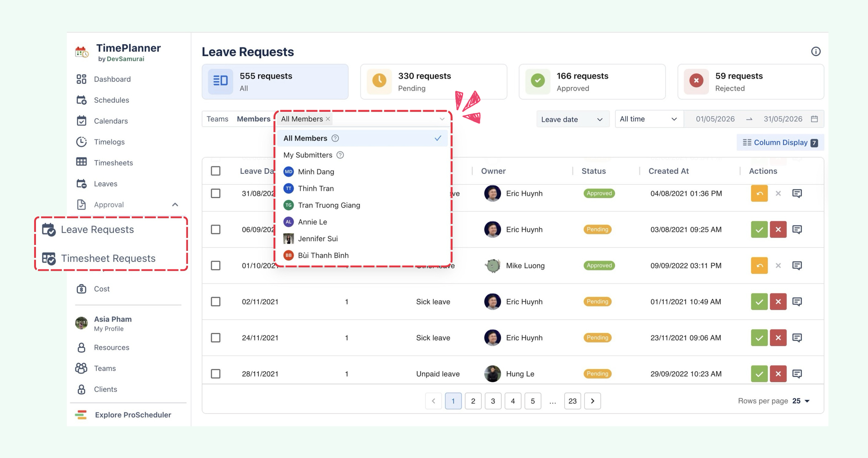Filter by 59 Rejected requests card
The width and height of the screenshot is (868, 458).
tap(751, 82)
